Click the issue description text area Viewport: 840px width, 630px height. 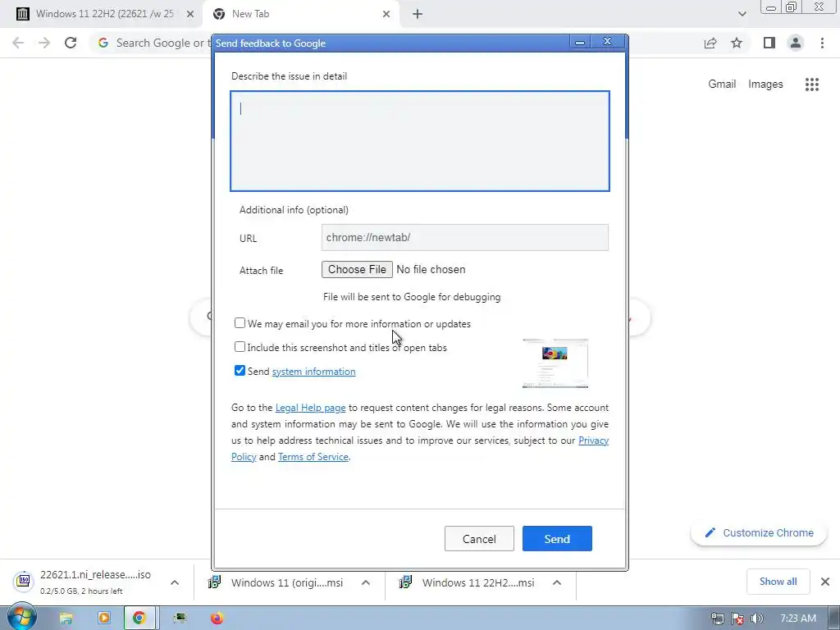(420, 141)
